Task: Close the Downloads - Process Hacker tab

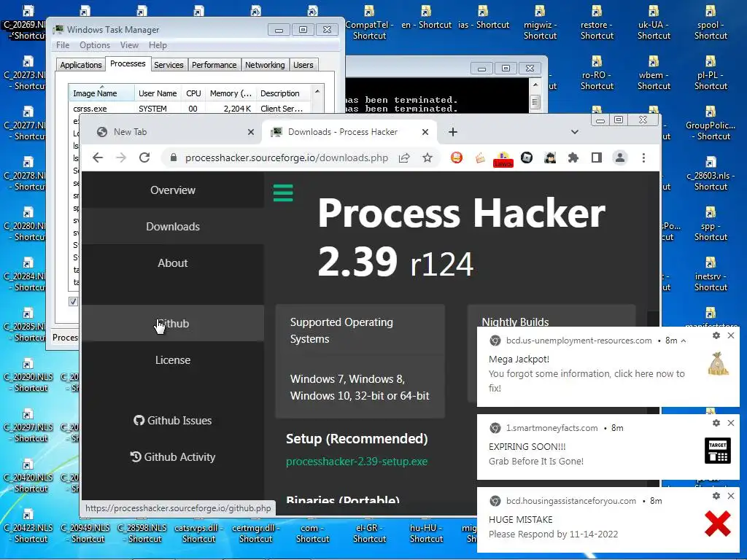Action: [425, 132]
